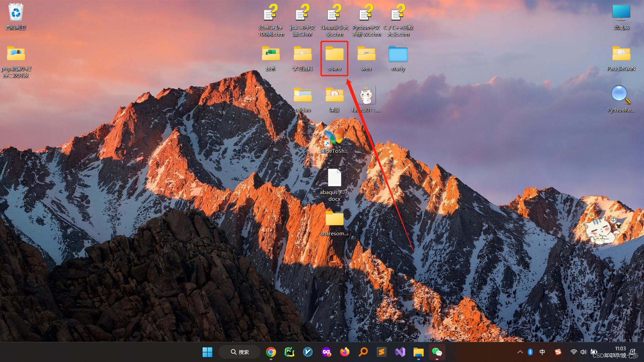Image resolution: width=644 pixels, height=362 pixels.
Task: Open Firefox from the taskbar
Action: (344, 352)
